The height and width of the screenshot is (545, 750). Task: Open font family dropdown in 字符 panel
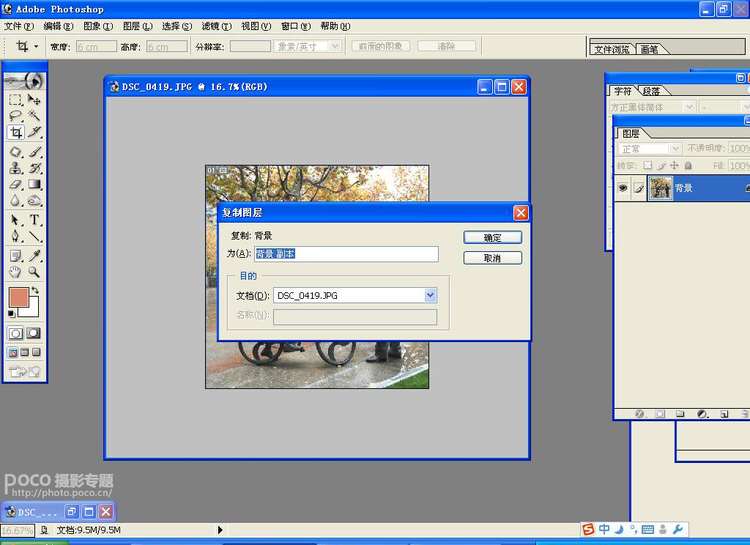689,107
